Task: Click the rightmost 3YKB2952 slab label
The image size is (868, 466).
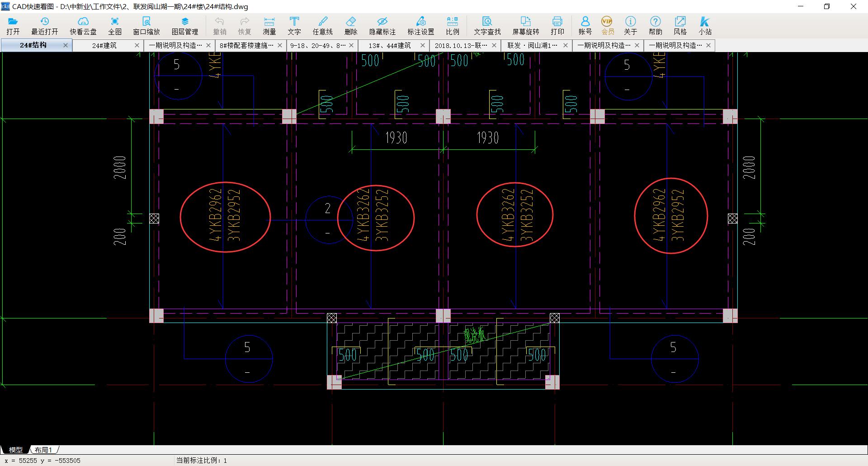Action: (678, 215)
